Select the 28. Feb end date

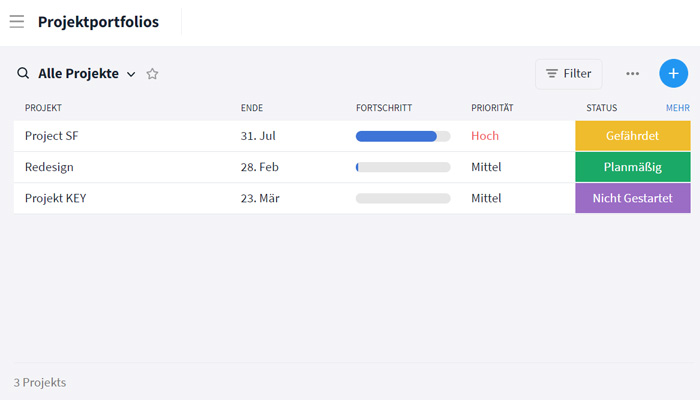pos(259,167)
